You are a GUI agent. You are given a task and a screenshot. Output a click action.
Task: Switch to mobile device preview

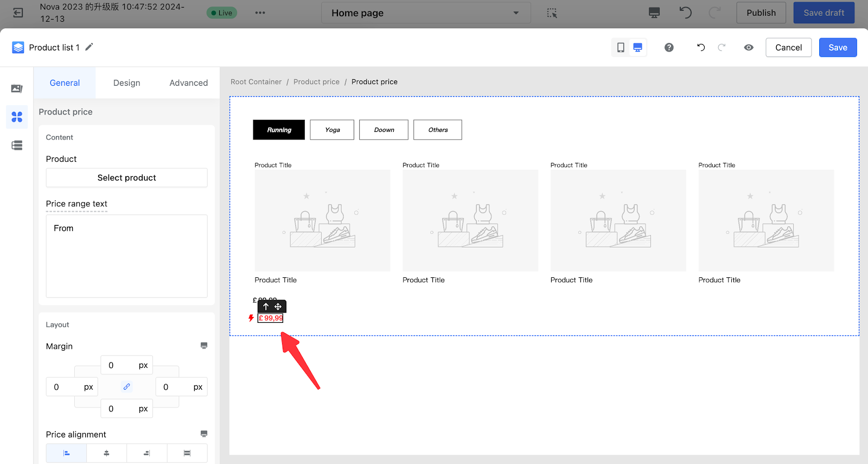click(621, 48)
